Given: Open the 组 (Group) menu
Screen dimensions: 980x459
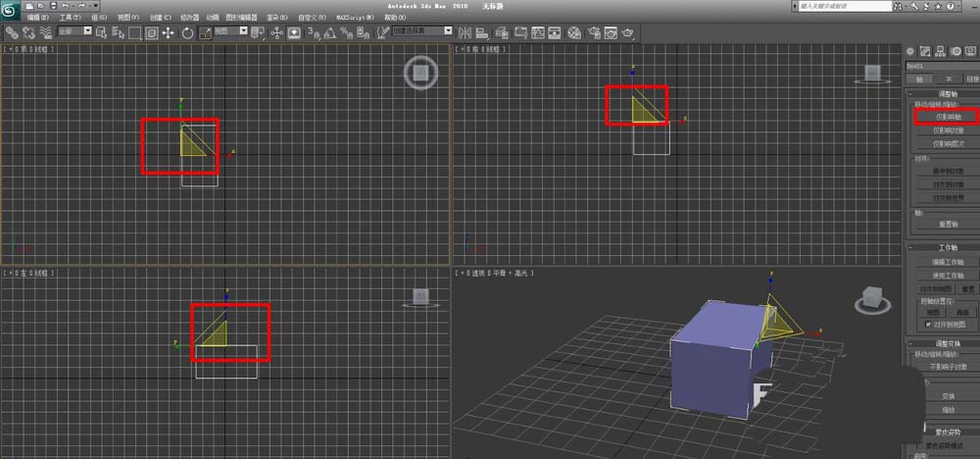Looking at the screenshot, I should pos(99,18).
